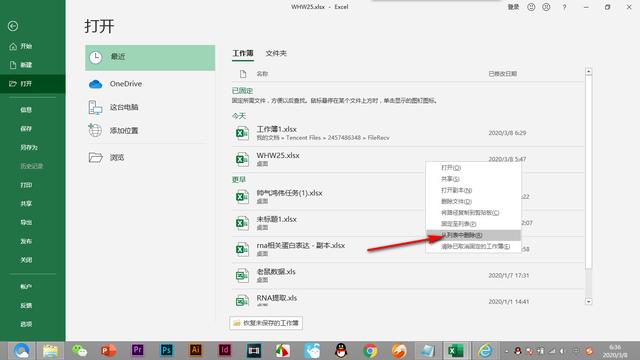Click 登录 in the title bar
640x360 pixels.
click(513, 7)
